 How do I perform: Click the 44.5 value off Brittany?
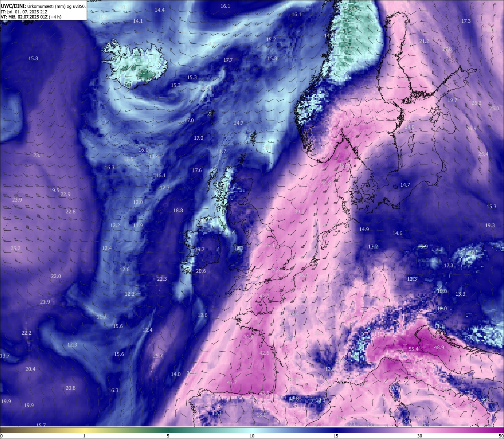coord(248,337)
